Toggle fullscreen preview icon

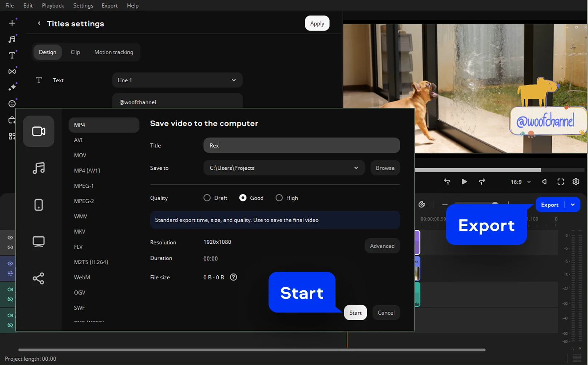[561, 182]
